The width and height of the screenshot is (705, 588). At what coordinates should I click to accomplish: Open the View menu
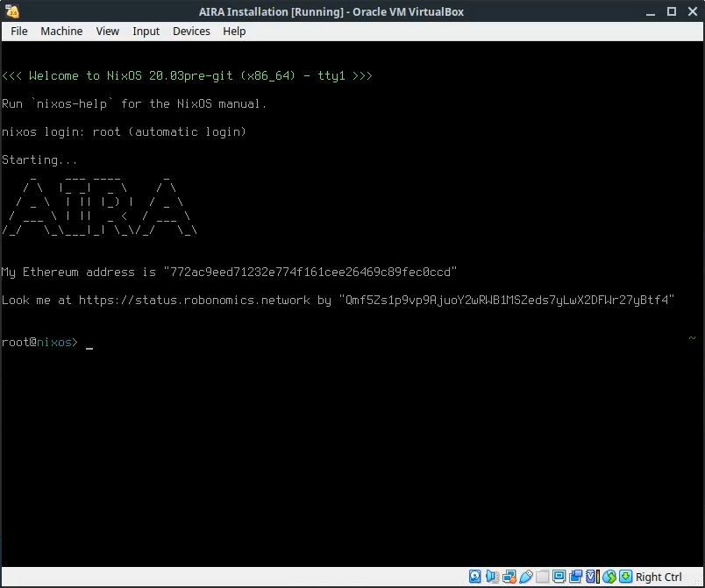point(108,31)
